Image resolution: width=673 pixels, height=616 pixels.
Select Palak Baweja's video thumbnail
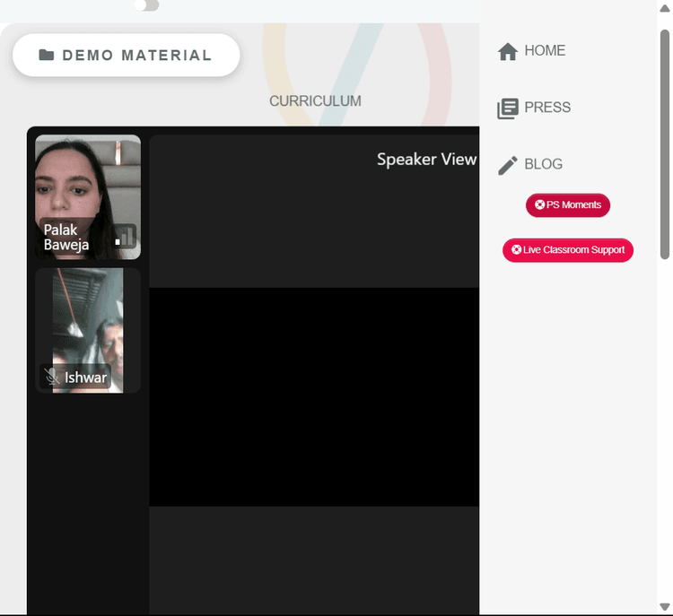88,197
